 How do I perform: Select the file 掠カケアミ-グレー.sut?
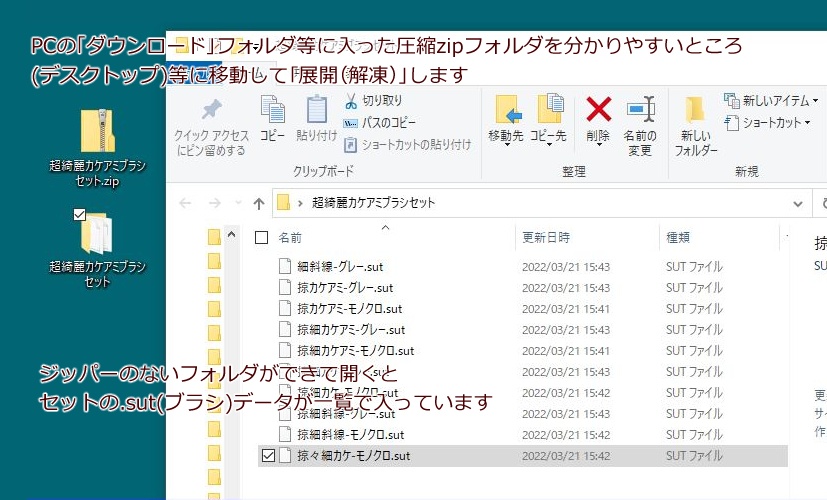pos(345,288)
